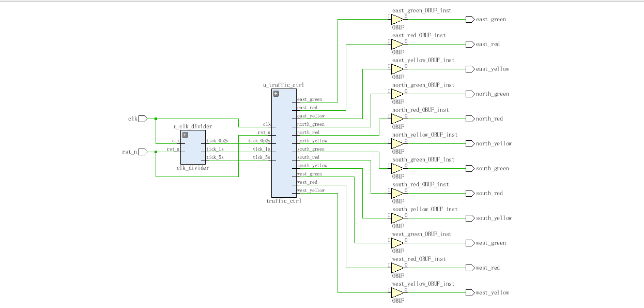Viewport: 644px width, 308px height.
Task: Click the south_green output port symbol
Action: 470,169
